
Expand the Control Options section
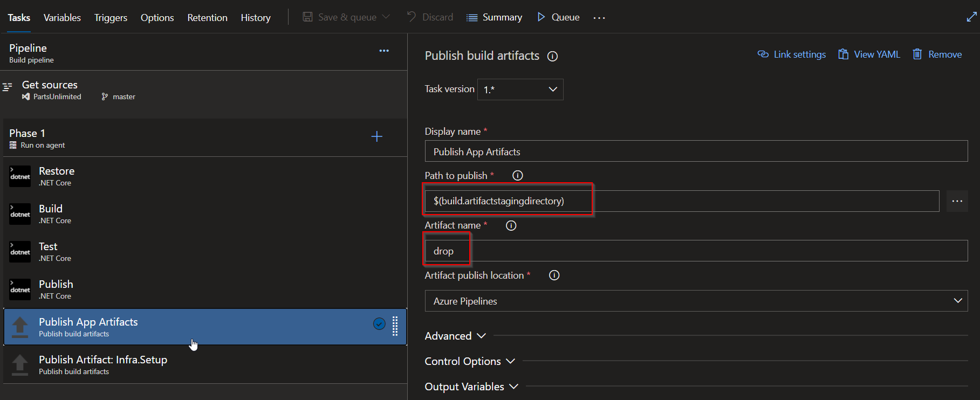click(x=470, y=361)
